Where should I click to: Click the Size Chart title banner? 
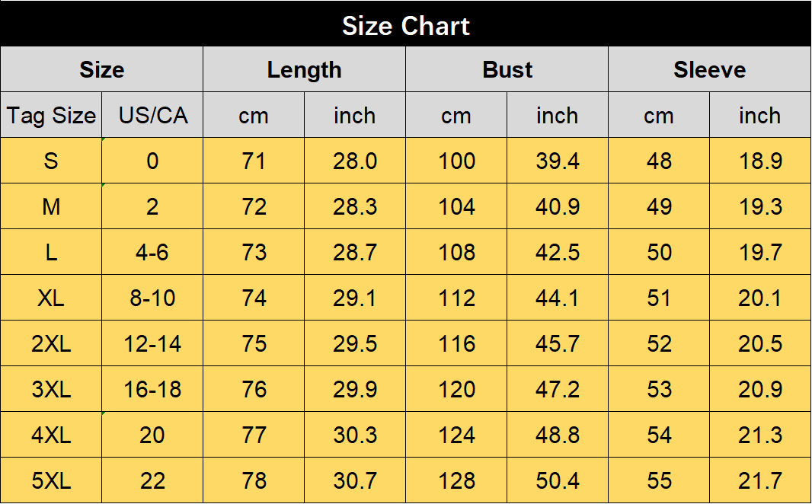pyautogui.click(x=406, y=24)
